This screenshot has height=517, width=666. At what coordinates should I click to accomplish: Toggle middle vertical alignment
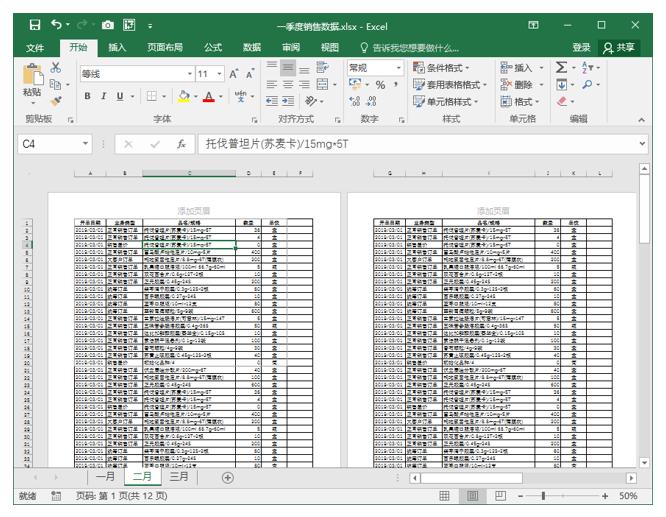(288, 67)
